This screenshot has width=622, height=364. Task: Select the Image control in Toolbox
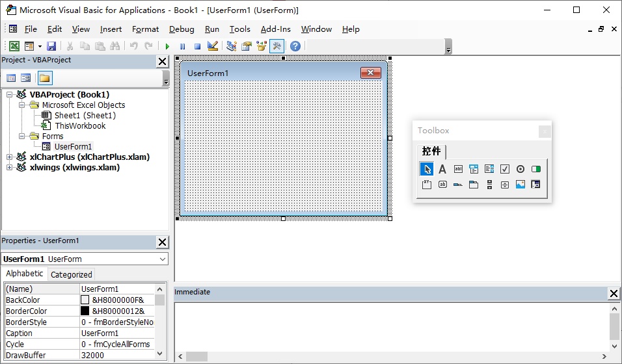point(521,185)
